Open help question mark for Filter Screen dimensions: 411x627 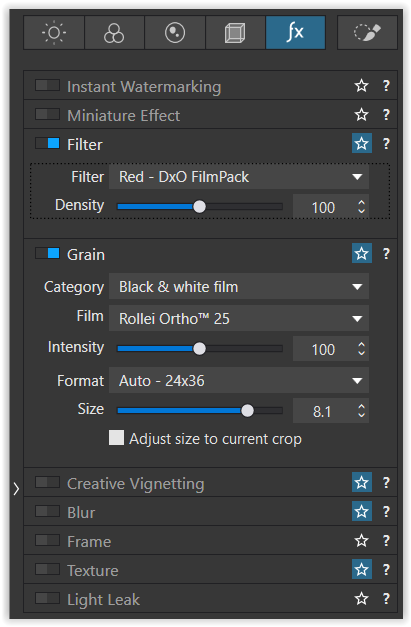pyautogui.click(x=386, y=144)
